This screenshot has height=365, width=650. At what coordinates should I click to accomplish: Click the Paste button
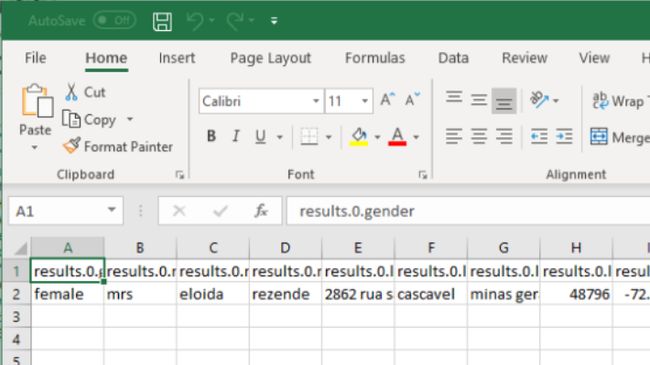[x=35, y=110]
